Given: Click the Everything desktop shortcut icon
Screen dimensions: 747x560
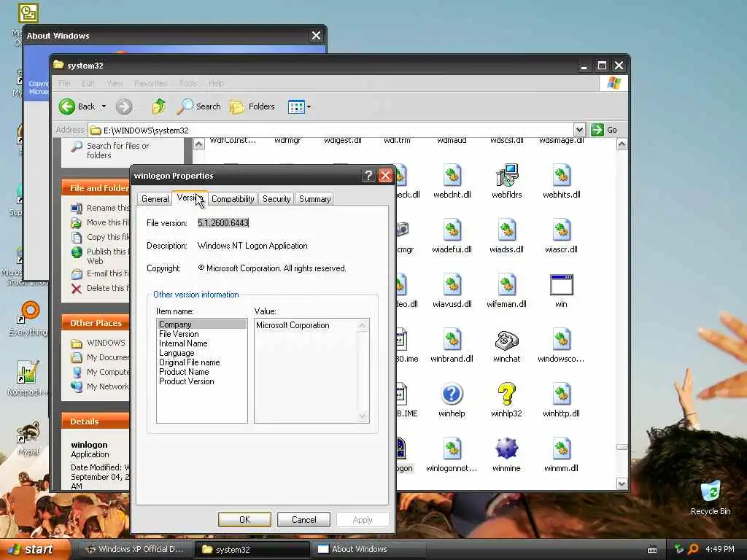Looking at the screenshot, I should pos(28,312).
